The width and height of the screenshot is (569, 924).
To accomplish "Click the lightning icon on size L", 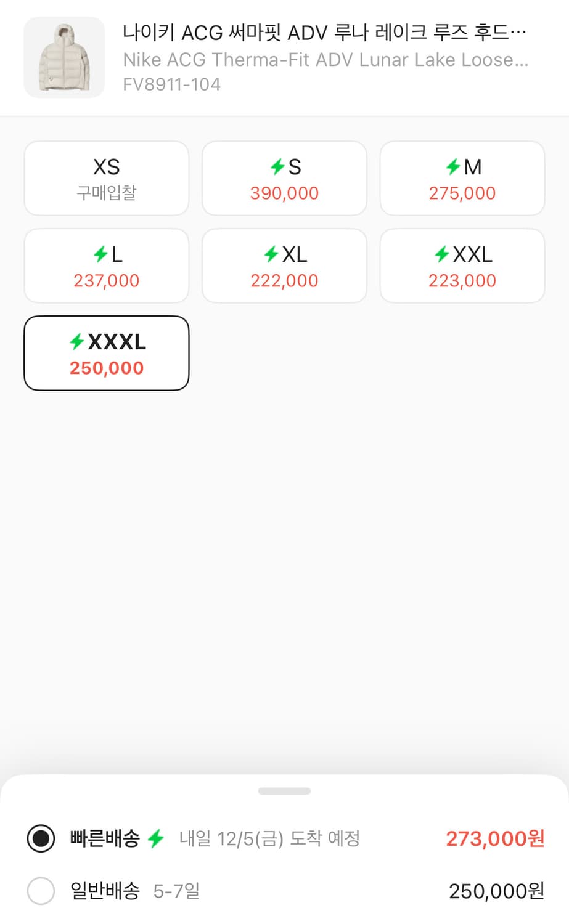I will click(x=100, y=254).
